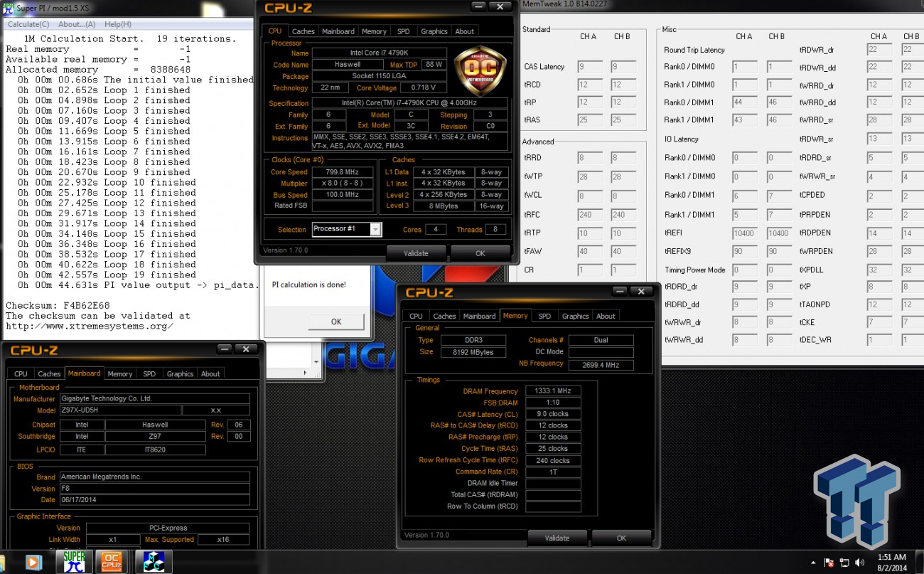Open the About tab in the CPU-Z Mainboard window

pyautogui.click(x=210, y=373)
